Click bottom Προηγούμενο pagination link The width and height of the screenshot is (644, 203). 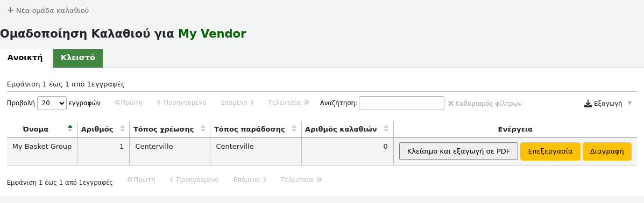pyautogui.click(x=194, y=179)
